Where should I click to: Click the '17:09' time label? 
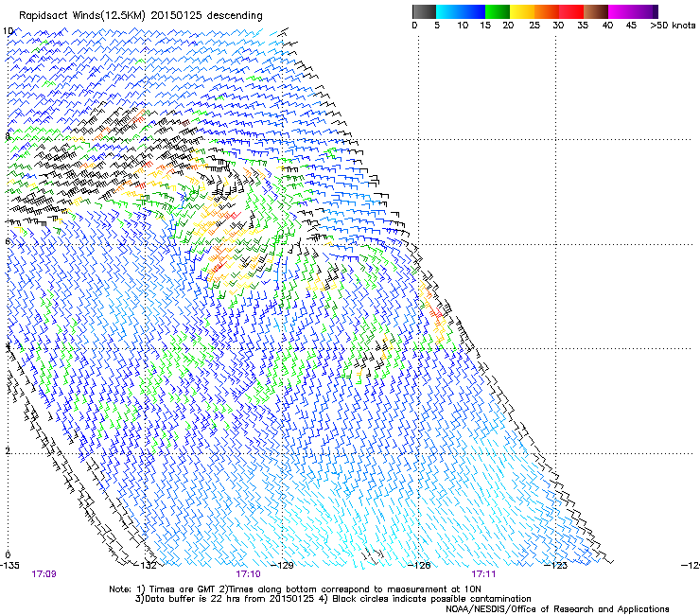coord(44,574)
